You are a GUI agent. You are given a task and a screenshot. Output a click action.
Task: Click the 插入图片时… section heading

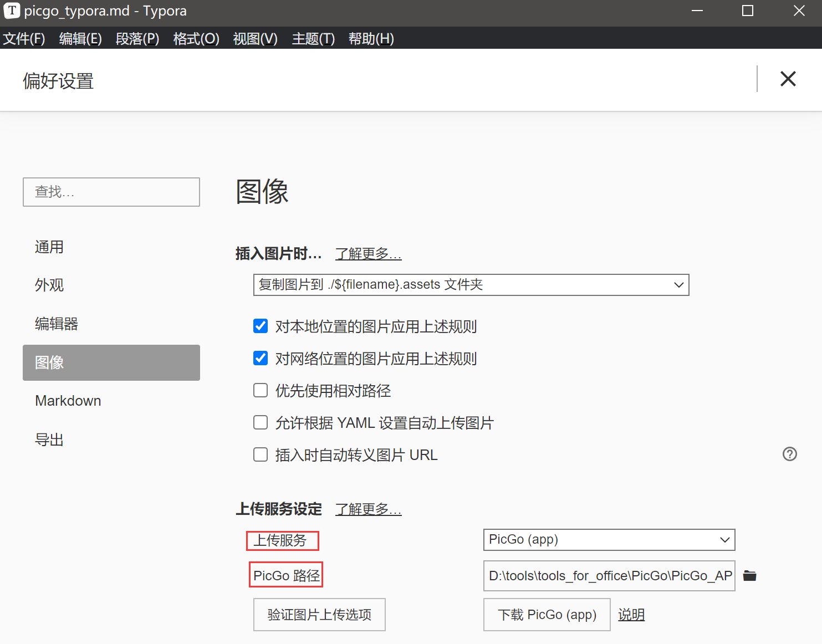tap(279, 254)
